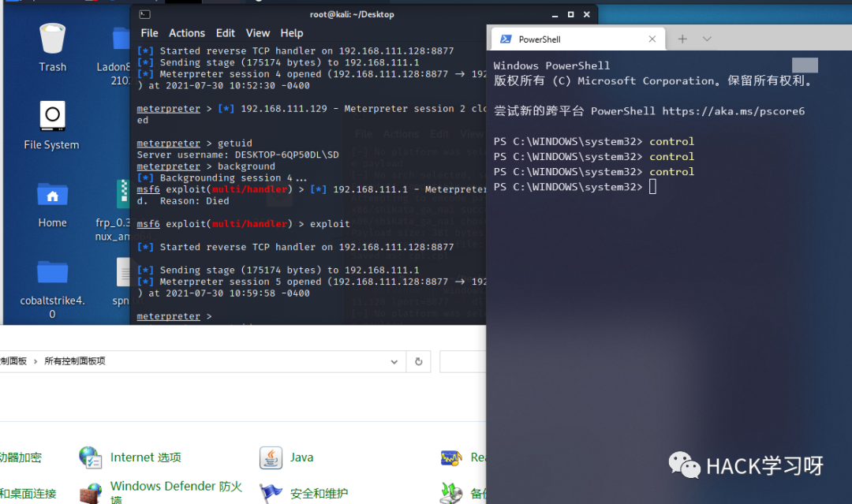Click the Control Panel search box
The height and width of the screenshot is (504, 852).
tap(462, 362)
